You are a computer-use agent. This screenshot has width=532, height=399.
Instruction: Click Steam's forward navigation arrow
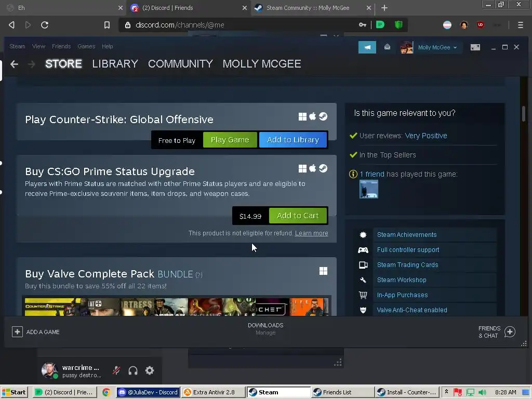tap(31, 64)
